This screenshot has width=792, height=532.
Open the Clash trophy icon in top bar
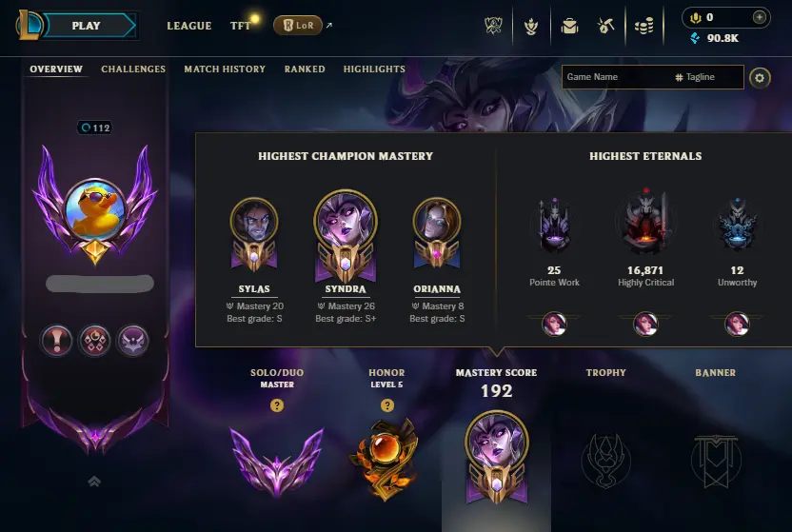pos(493,26)
